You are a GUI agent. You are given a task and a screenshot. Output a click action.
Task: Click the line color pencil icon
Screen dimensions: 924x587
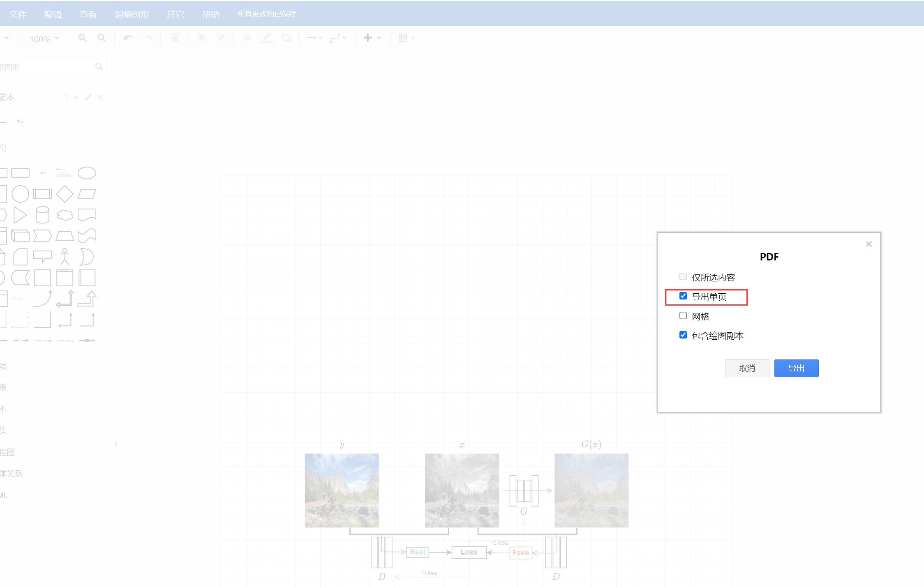pos(267,38)
